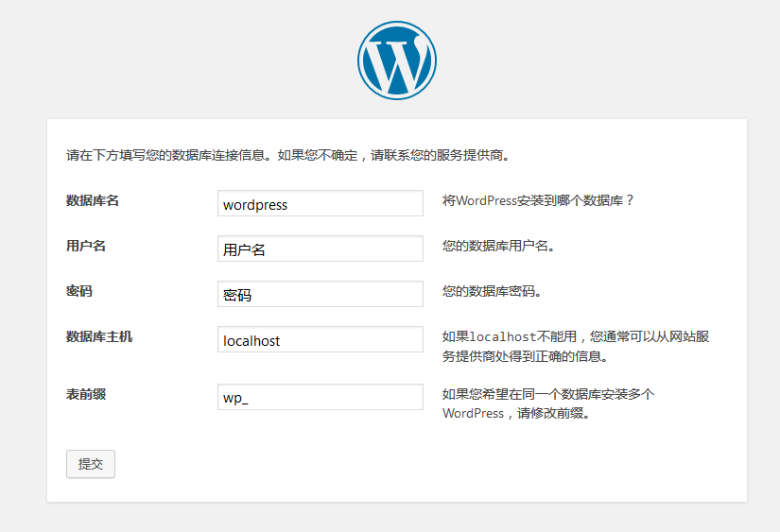This screenshot has height=532, width=780.
Task: Click the hint 您的数据库用户名。
Action: point(499,246)
